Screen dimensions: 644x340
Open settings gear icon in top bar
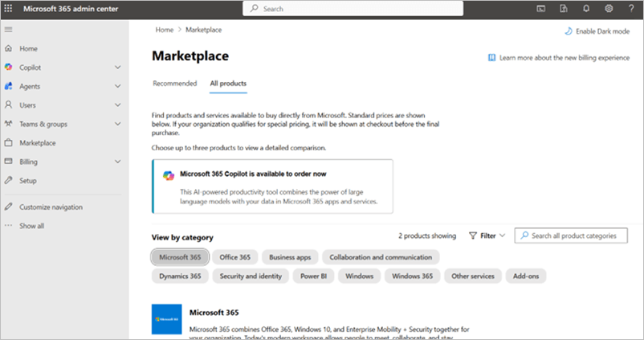[609, 9]
